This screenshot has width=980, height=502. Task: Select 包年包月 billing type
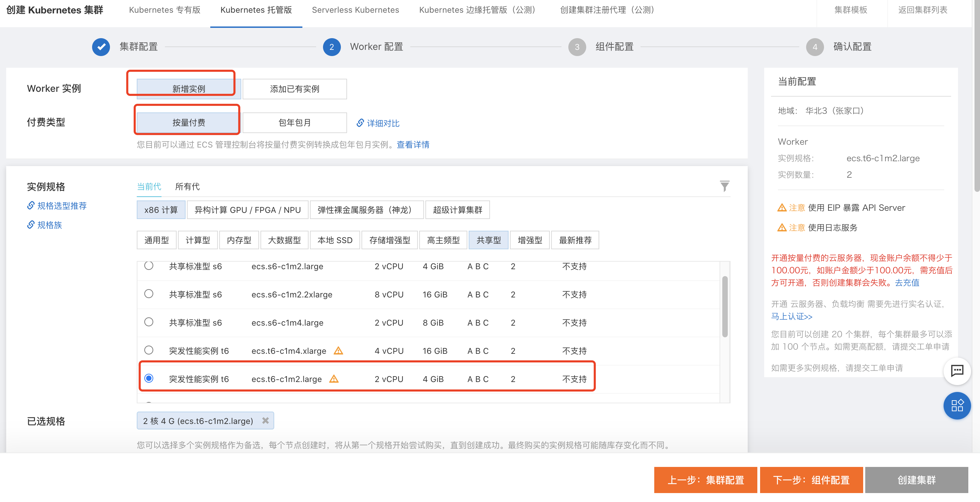point(294,122)
